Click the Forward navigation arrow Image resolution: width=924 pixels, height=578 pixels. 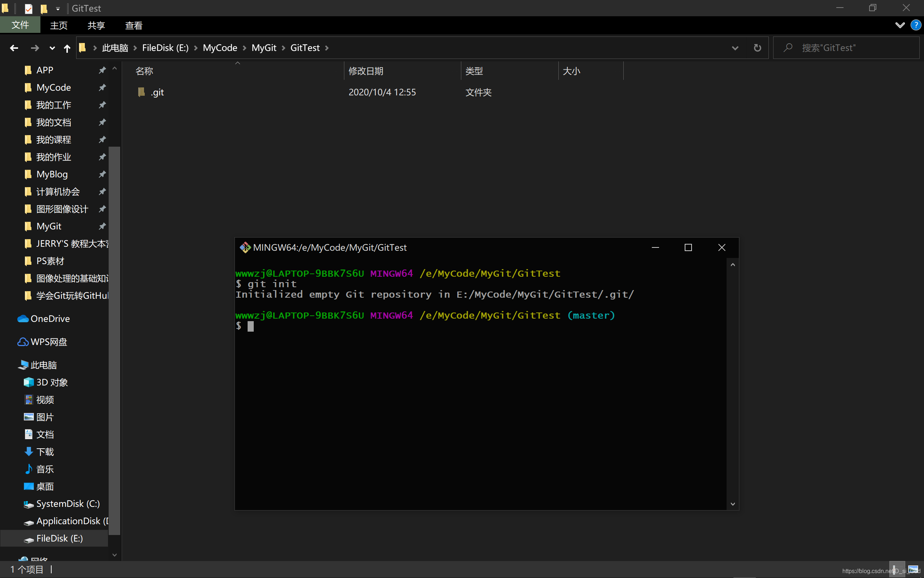click(34, 48)
